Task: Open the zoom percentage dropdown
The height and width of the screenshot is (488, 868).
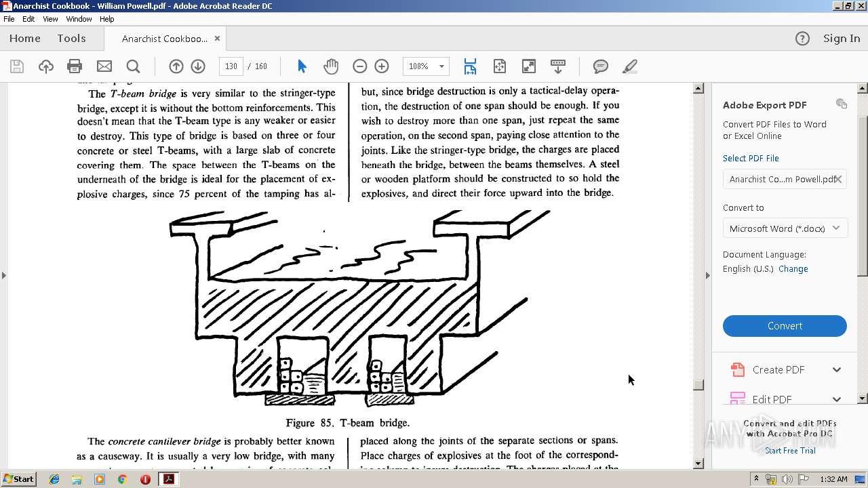Action: [x=441, y=66]
